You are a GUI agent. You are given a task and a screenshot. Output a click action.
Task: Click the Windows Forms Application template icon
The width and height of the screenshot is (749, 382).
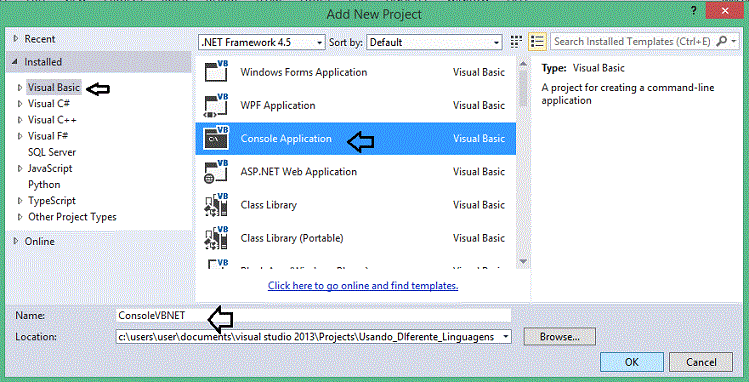[x=216, y=72]
